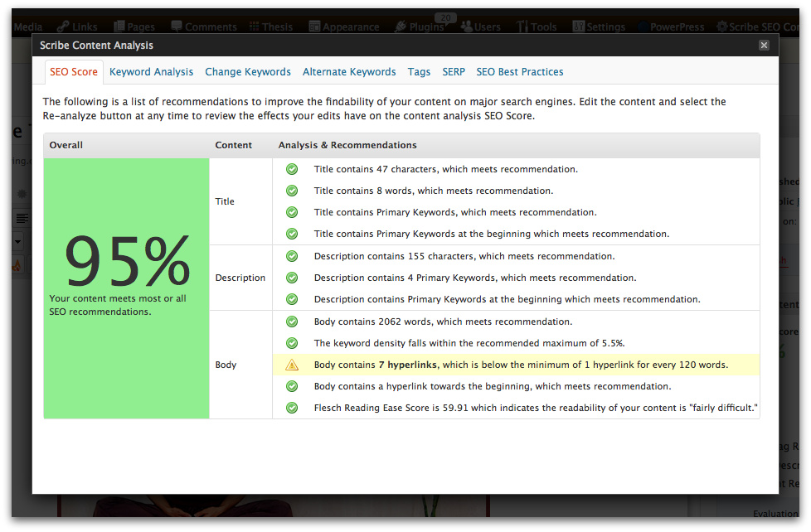Click the "Scribe Content Analysis" dialog title

(97, 46)
